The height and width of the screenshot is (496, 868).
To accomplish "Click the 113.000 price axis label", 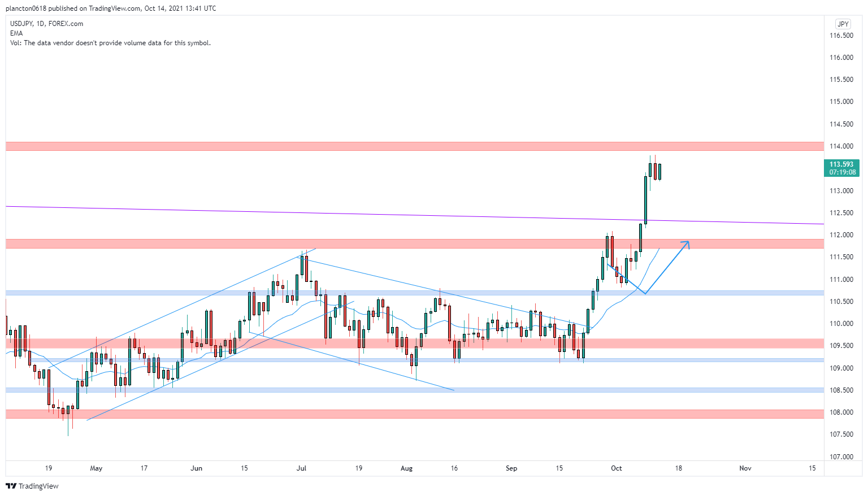I will click(x=841, y=191).
